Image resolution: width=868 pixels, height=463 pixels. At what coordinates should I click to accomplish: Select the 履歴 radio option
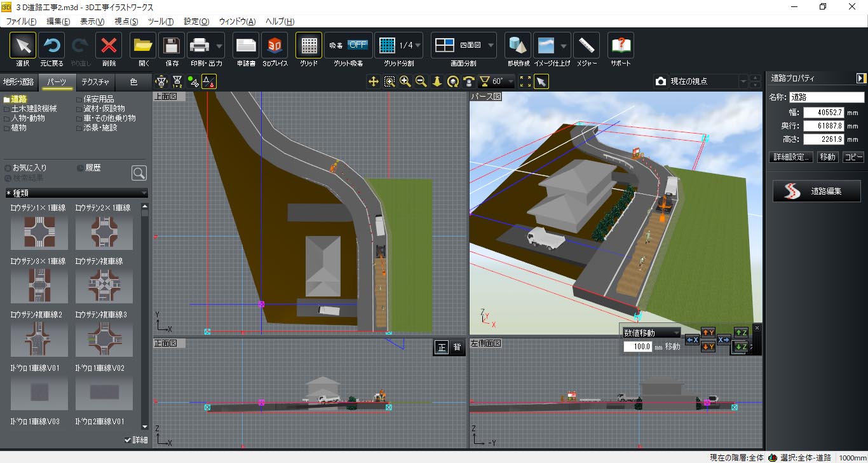88,168
